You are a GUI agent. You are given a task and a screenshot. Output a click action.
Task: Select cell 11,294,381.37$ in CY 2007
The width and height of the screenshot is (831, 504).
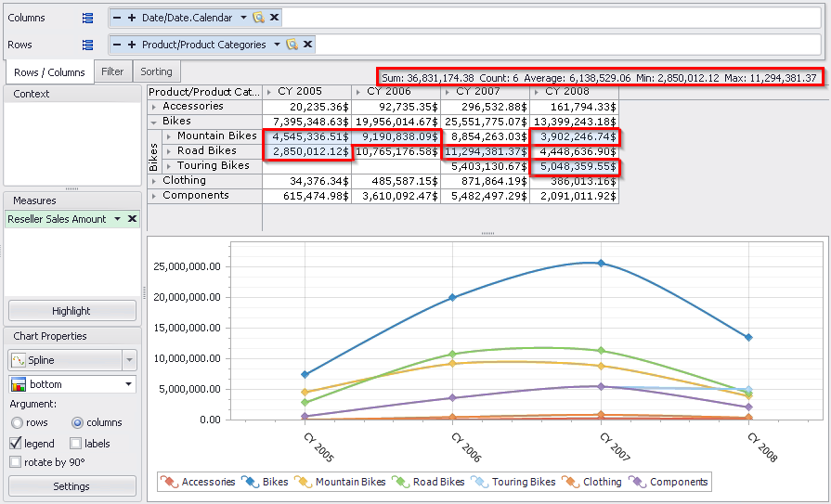(x=485, y=151)
